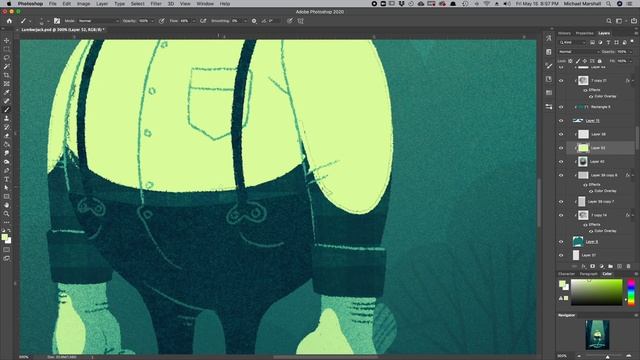Select the Magic Wand tool

click(x=7, y=66)
